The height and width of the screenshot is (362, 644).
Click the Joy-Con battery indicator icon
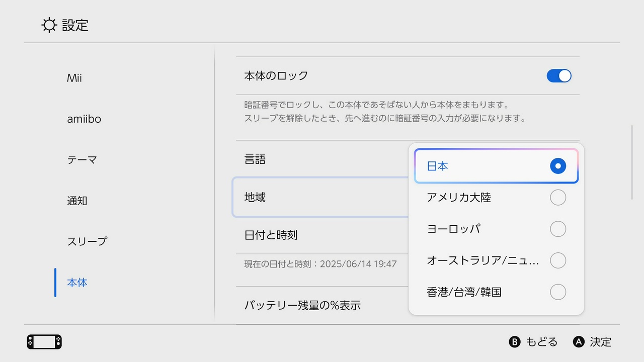43,341
